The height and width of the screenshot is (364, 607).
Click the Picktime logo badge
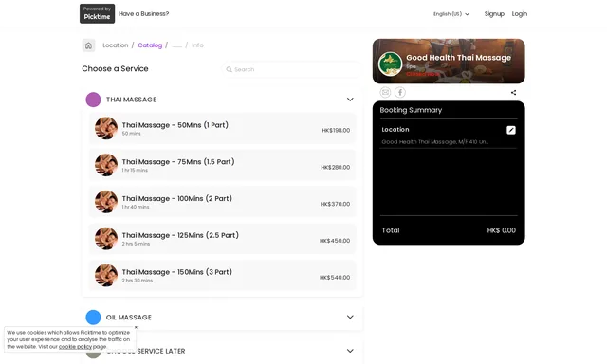pyautogui.click(x=97, y=13)
